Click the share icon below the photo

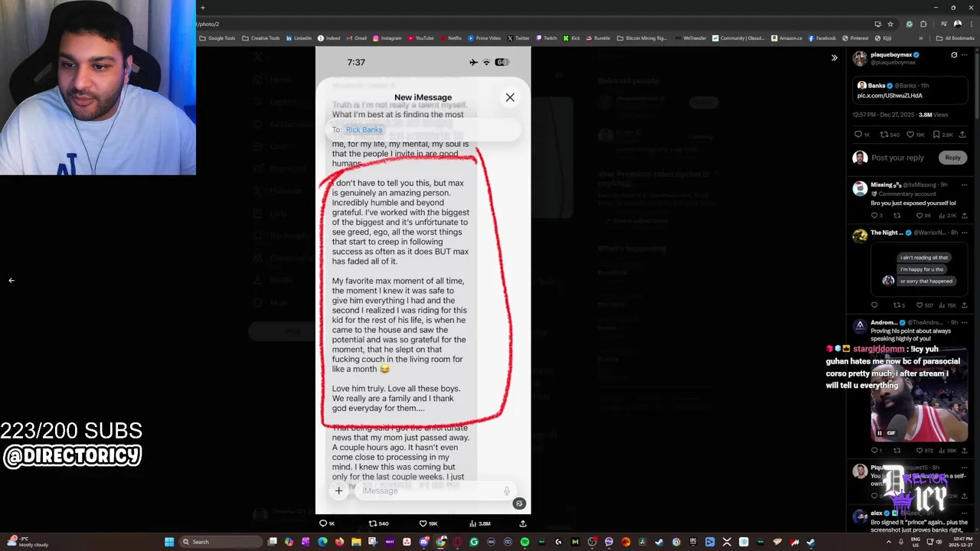(523, 523)
